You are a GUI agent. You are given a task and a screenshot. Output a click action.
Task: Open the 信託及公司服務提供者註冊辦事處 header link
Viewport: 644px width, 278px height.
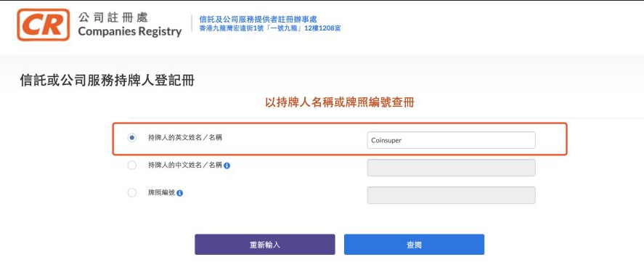[x=258, y=20]
